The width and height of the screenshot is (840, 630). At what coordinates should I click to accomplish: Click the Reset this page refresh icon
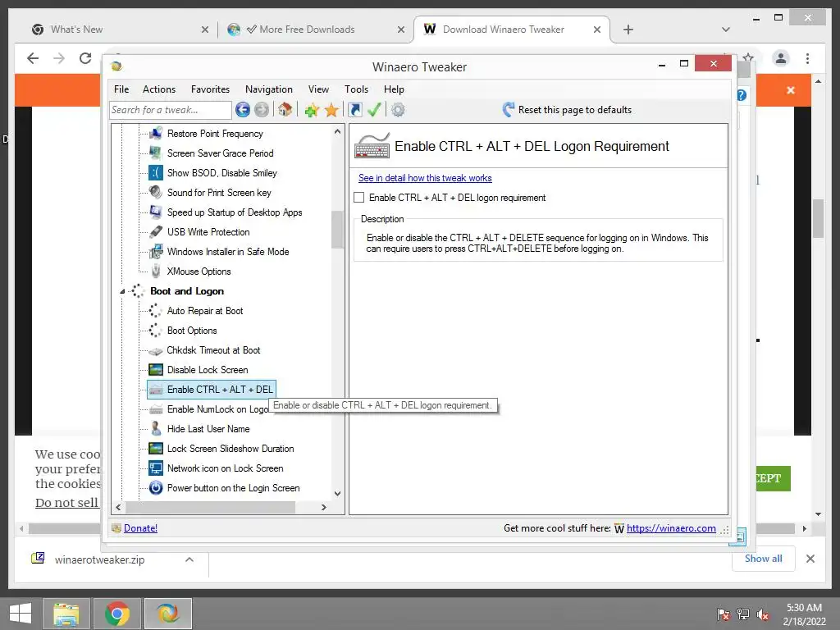coord(508,110)
